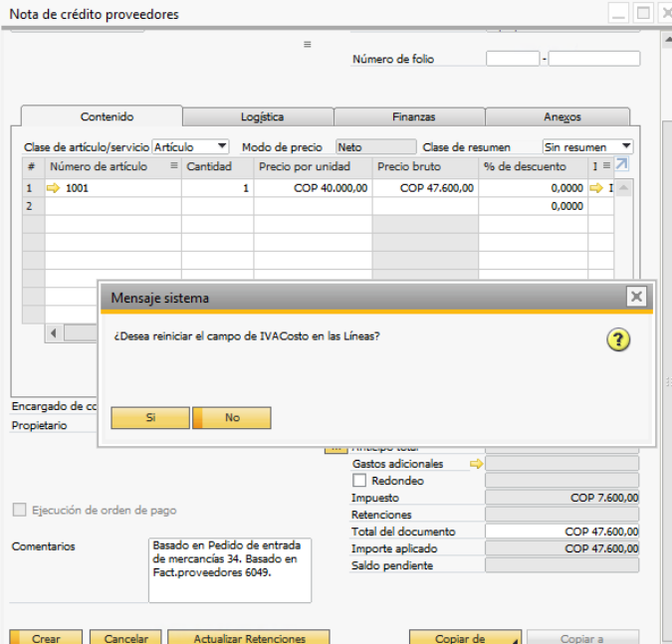
Task: Click the ellipsis button beside Anticipo total
Action: click(334, 448)
